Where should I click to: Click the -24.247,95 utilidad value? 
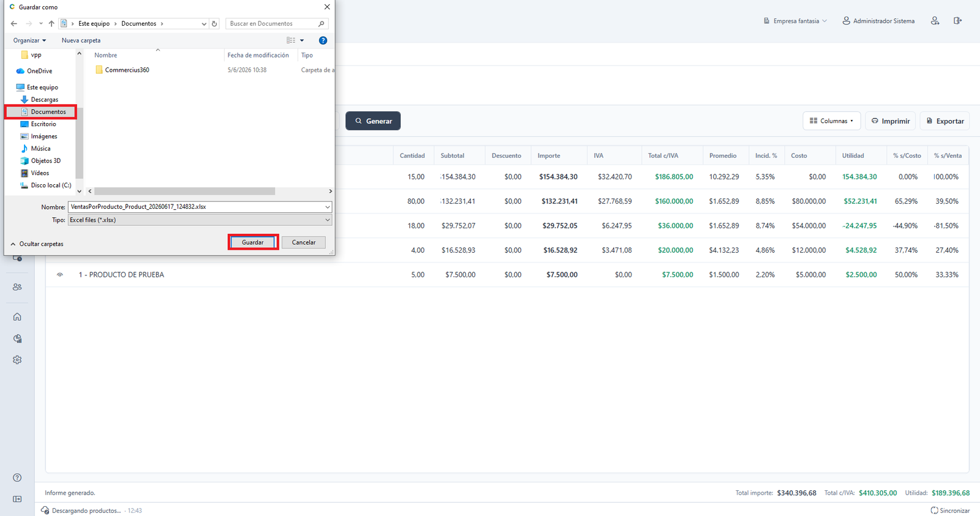click(x=859, y=226)
